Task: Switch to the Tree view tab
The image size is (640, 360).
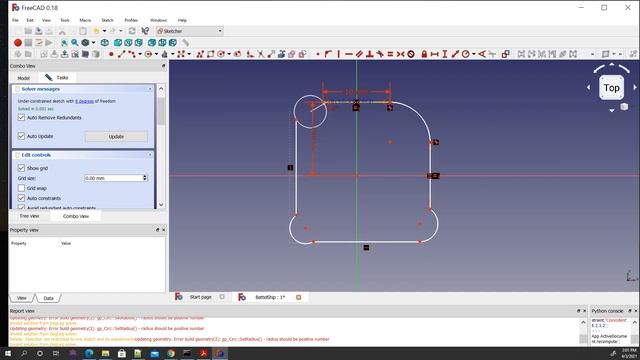Action: [x=29, y=216]
